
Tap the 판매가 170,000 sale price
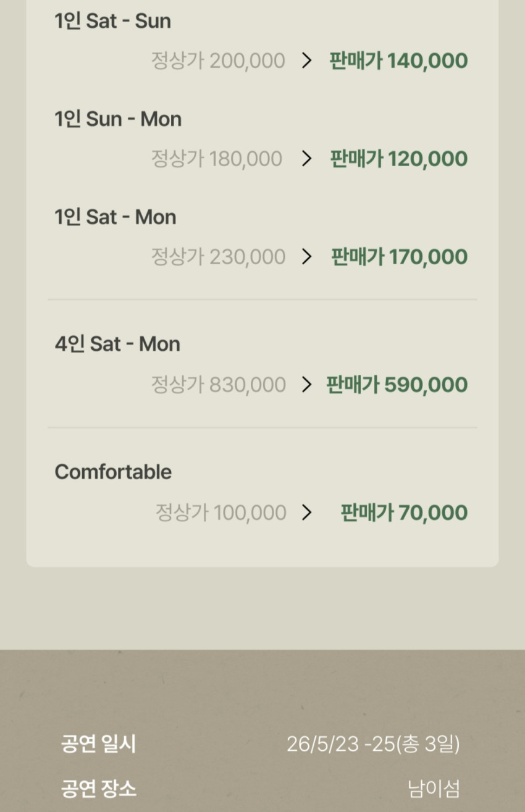click(399, 256)
